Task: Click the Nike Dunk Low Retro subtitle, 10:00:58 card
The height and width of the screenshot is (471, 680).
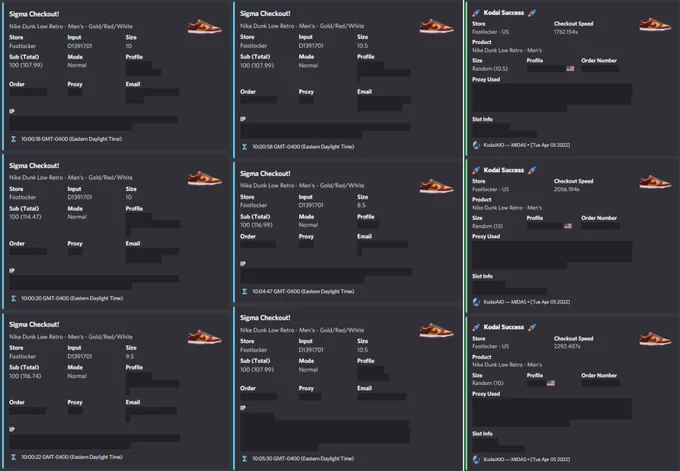Action: (302, 26)
